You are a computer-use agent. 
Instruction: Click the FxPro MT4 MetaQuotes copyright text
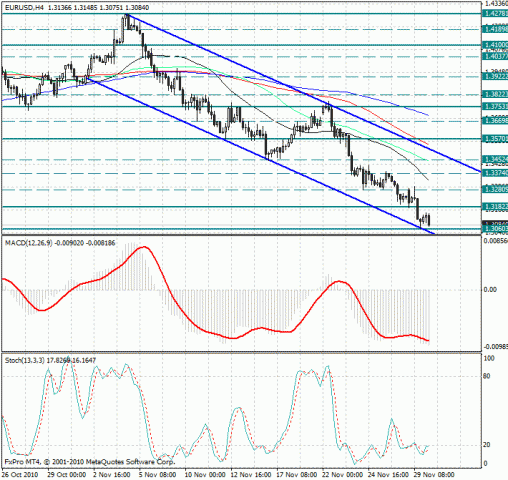coord(89,462)
